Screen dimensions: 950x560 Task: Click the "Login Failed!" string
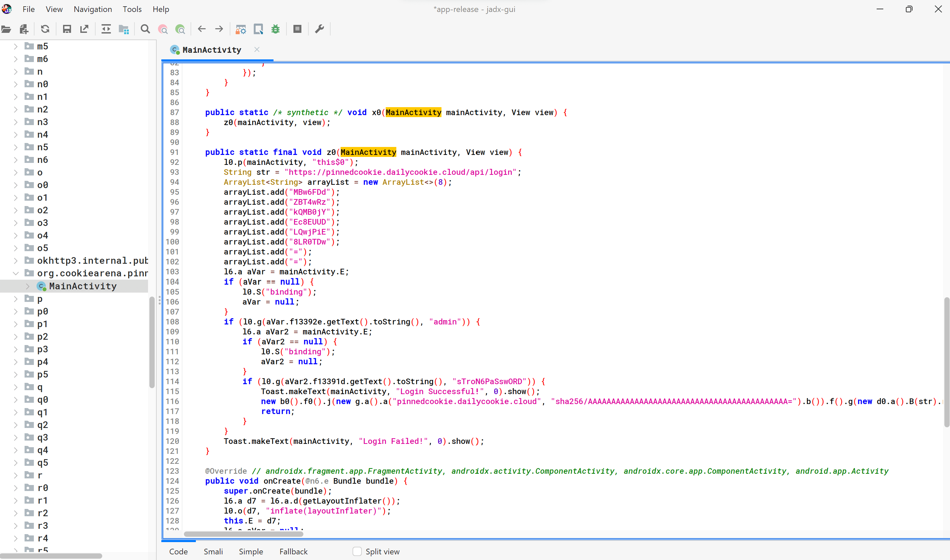pos(393,441)
